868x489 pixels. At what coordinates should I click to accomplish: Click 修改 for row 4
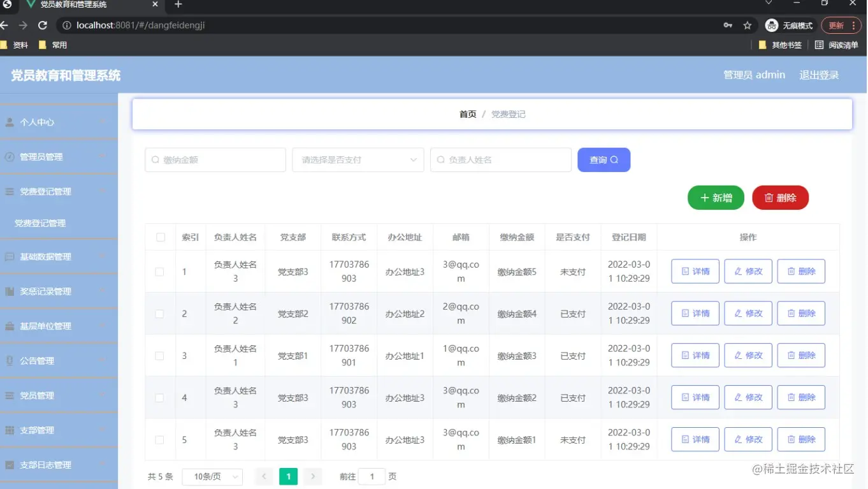click(748, 398)
